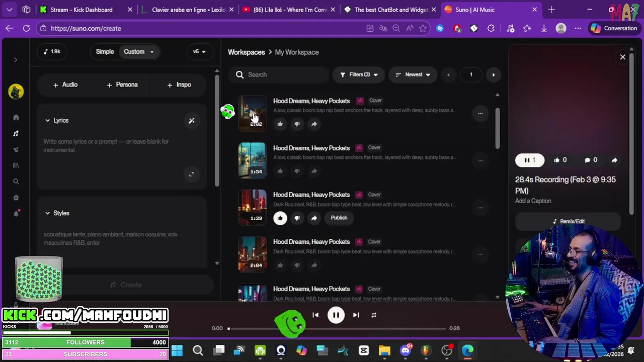Add a Persona
Viewport: 644px width, 362px height.
122,84
